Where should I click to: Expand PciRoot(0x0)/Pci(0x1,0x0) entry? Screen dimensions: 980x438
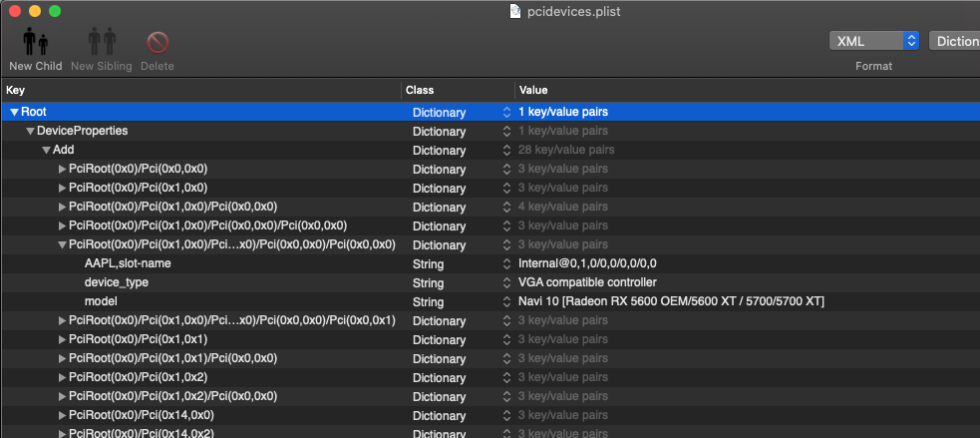pyautogui.click(x=62, y=188)
